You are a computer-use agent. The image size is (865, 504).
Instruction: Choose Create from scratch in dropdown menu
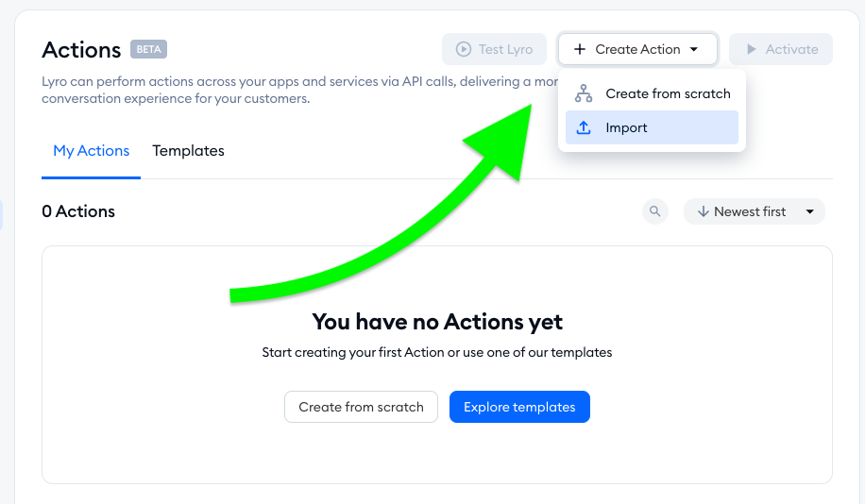[652, 93]
